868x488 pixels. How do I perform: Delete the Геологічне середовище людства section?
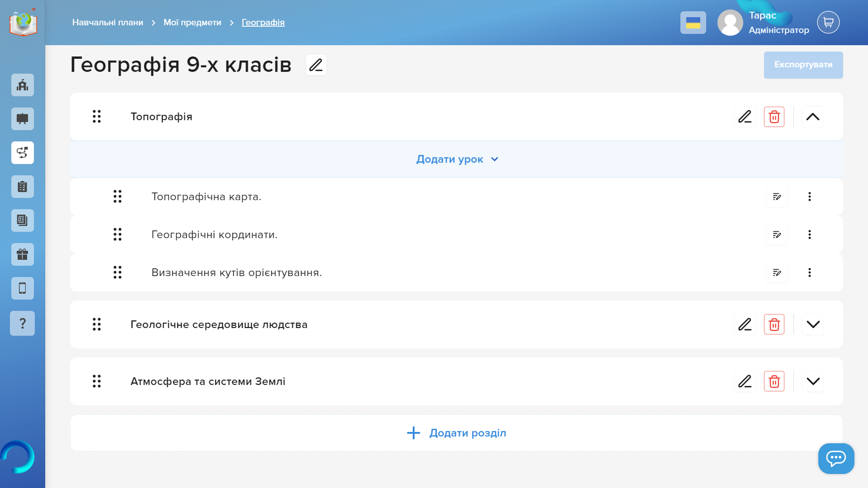tap(774, 324)
